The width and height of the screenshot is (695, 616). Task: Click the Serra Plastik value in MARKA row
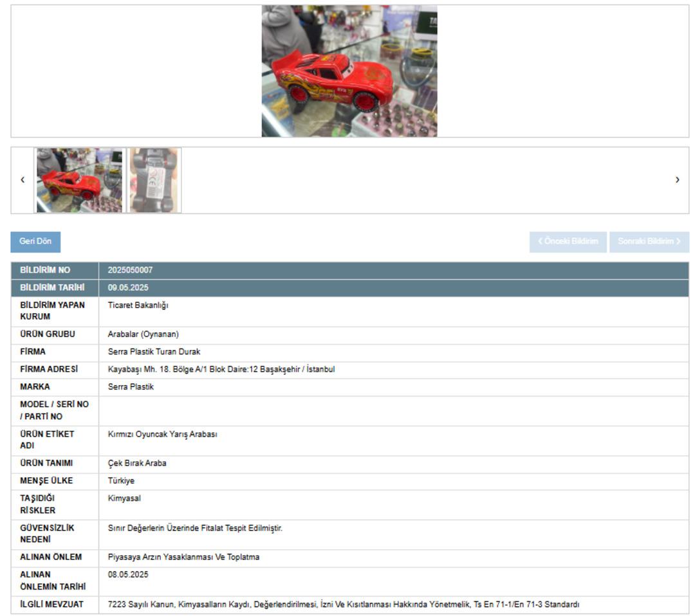coord(131,386)
